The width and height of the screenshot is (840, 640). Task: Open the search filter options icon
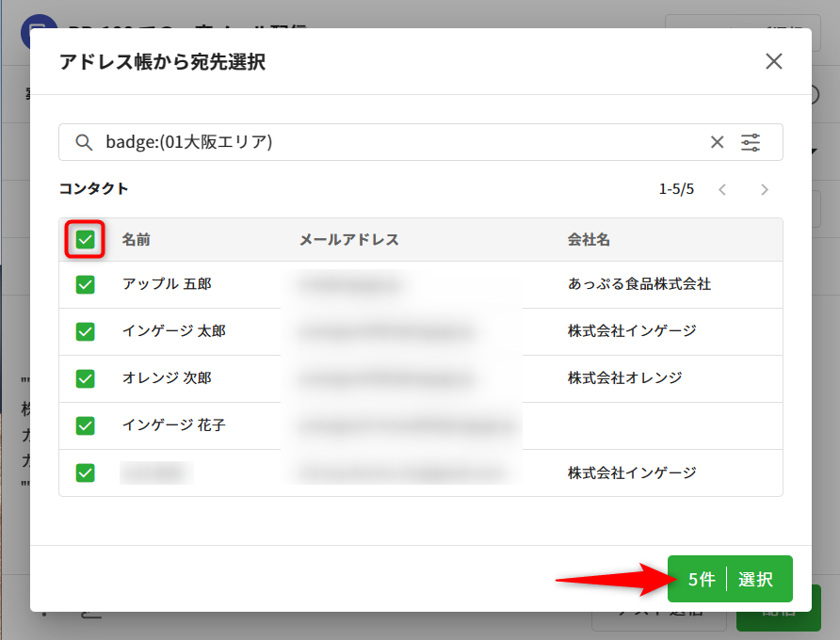[x=751, y=142]
